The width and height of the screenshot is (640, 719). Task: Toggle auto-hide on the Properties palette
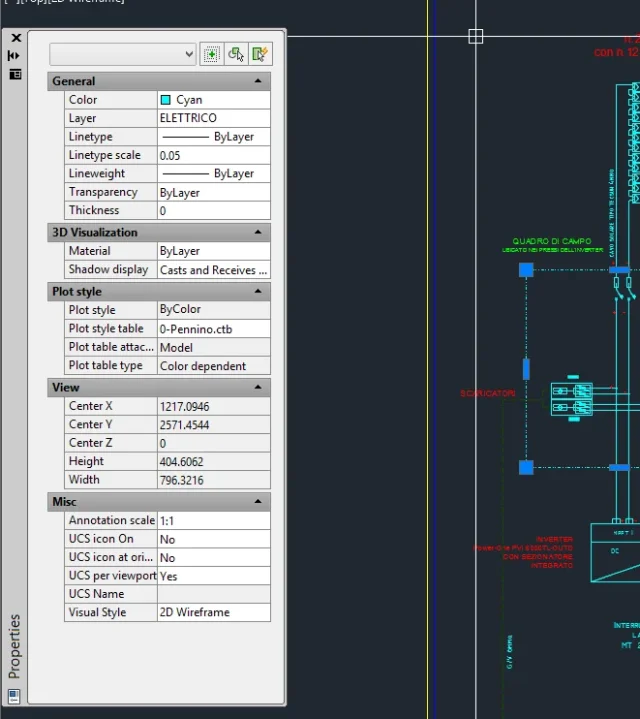click(x=14, y=55)
